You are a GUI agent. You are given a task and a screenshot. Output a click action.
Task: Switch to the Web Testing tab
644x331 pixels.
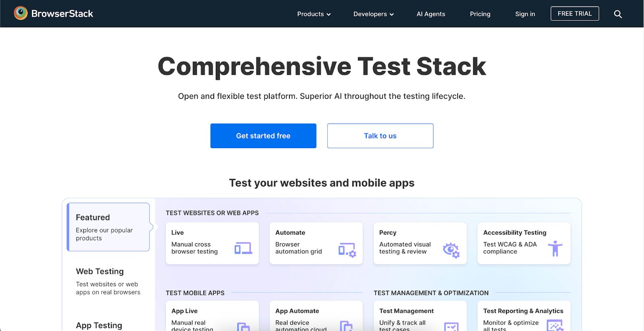[108, 281]
